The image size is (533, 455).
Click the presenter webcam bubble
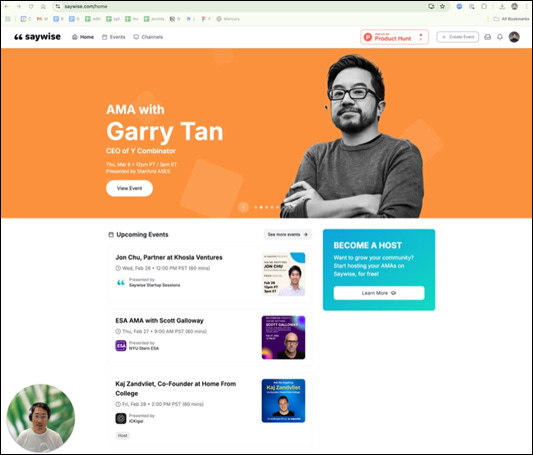pos(41,418)
